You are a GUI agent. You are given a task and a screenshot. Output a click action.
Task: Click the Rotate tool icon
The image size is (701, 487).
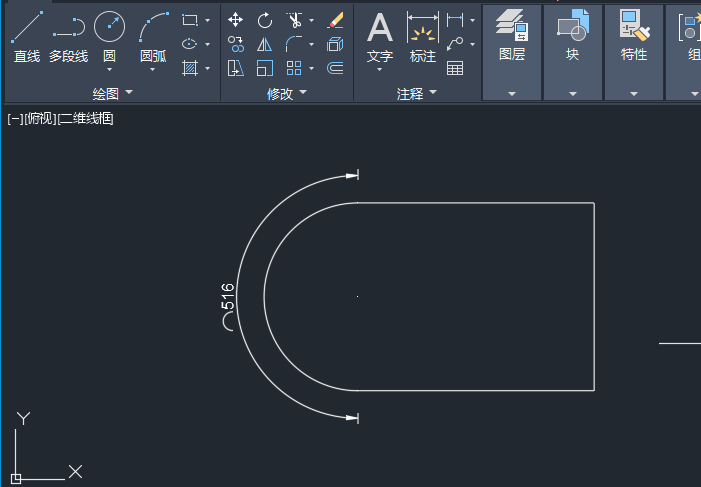tap(265, 20)
